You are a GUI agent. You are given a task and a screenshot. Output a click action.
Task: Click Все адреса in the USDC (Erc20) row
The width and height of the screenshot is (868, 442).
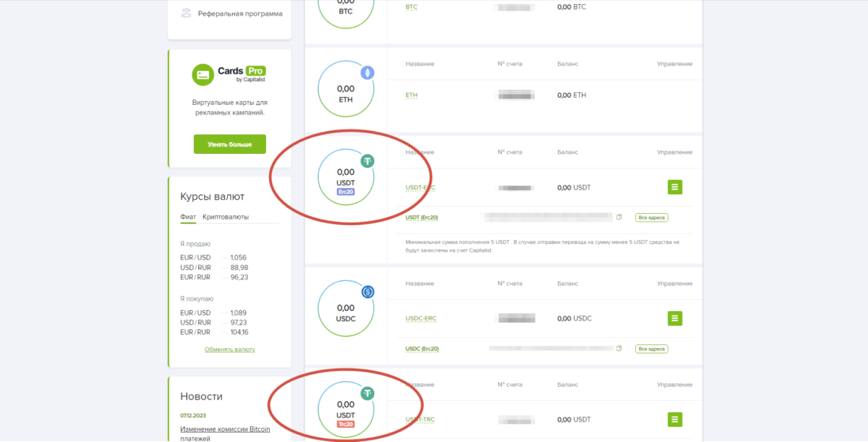652,349
